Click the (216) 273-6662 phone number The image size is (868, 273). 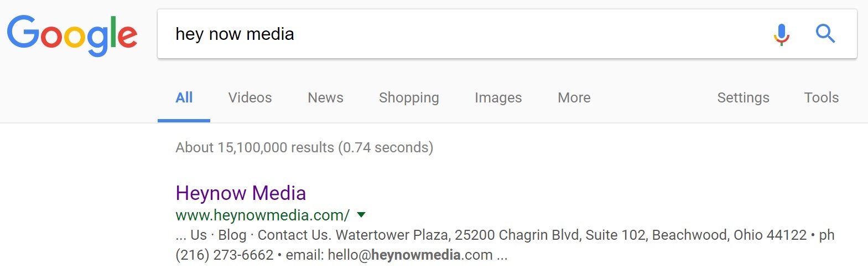(x=225, y=255)
